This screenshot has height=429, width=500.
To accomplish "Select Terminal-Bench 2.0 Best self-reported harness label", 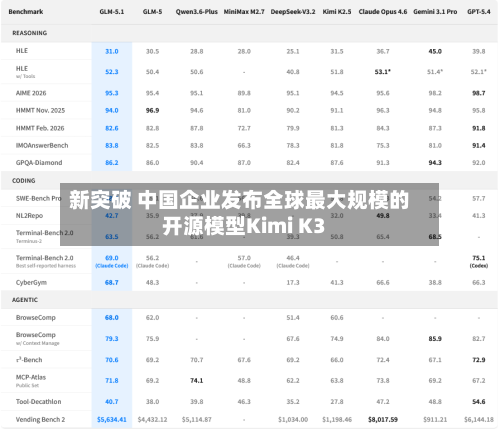I will click(x=46, y=261).
